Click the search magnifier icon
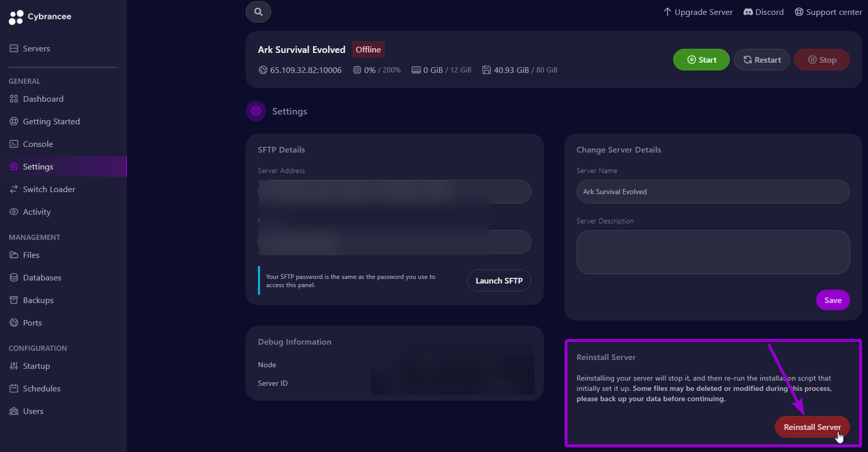This screenshot has width=868, height=452. 258,12
